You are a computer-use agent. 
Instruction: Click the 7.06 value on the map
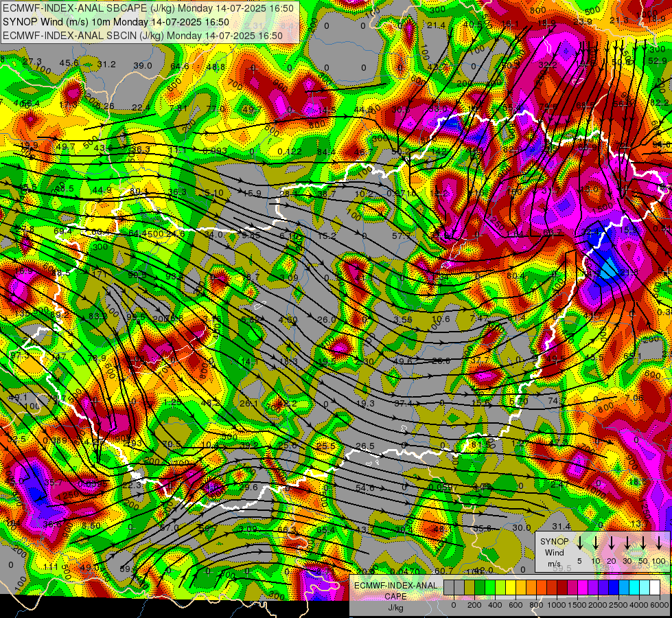pyautogui.click(x=634, y=398)
